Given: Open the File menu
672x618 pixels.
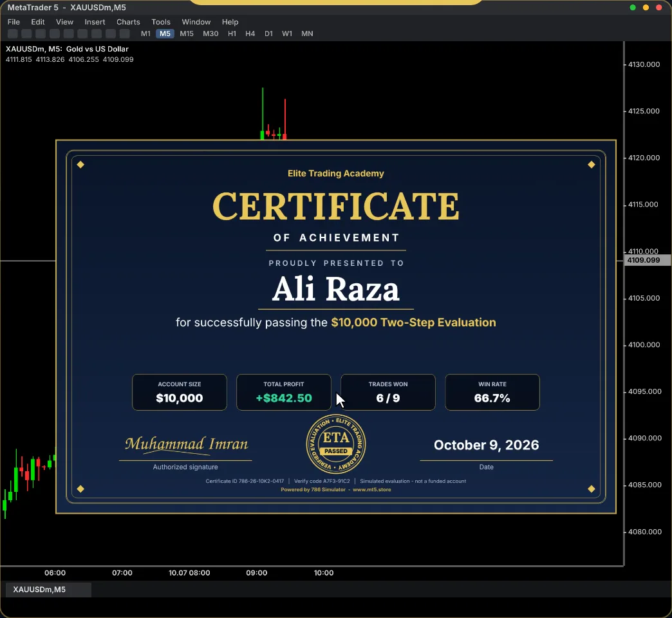Looking at the screenshot, I should [14, 22].
